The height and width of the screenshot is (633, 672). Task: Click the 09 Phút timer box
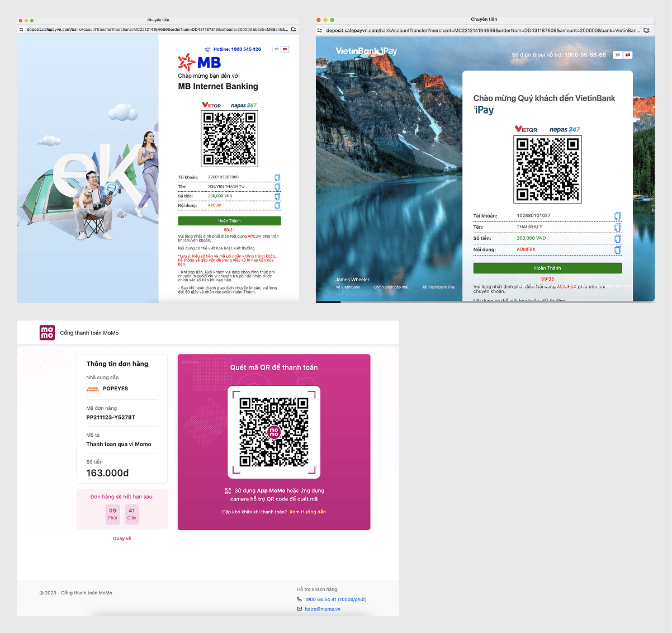113,514
